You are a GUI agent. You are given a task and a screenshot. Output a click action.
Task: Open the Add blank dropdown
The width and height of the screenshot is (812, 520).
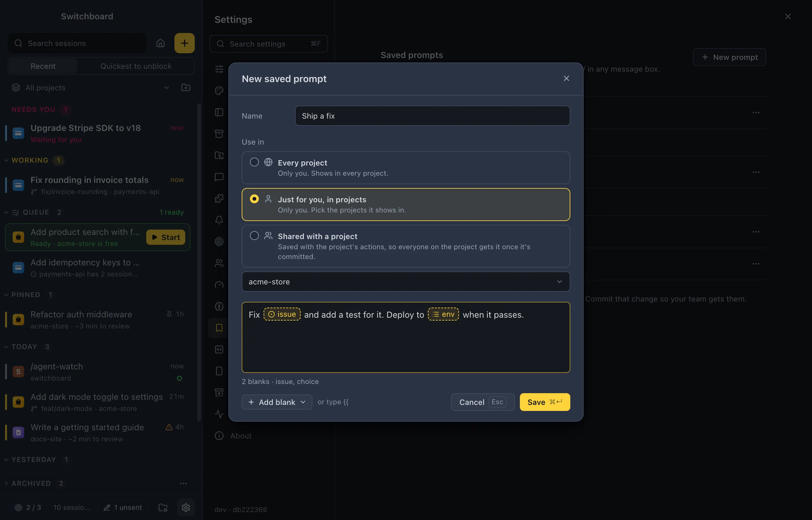click(x=277, y=402)
